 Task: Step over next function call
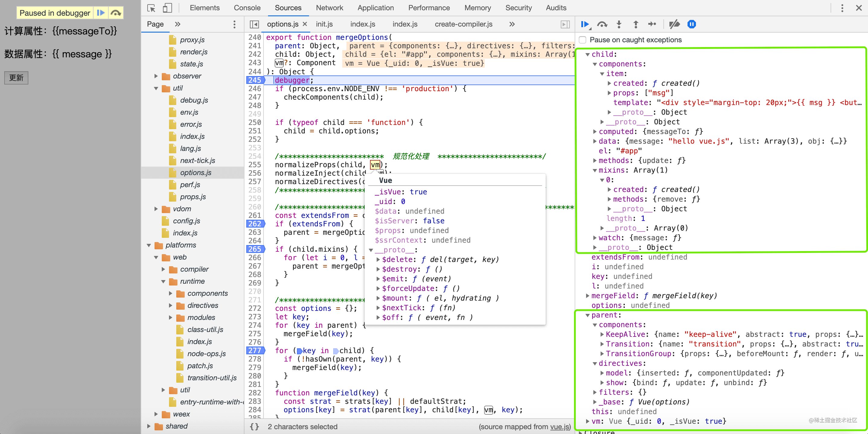tap(602, 24)
